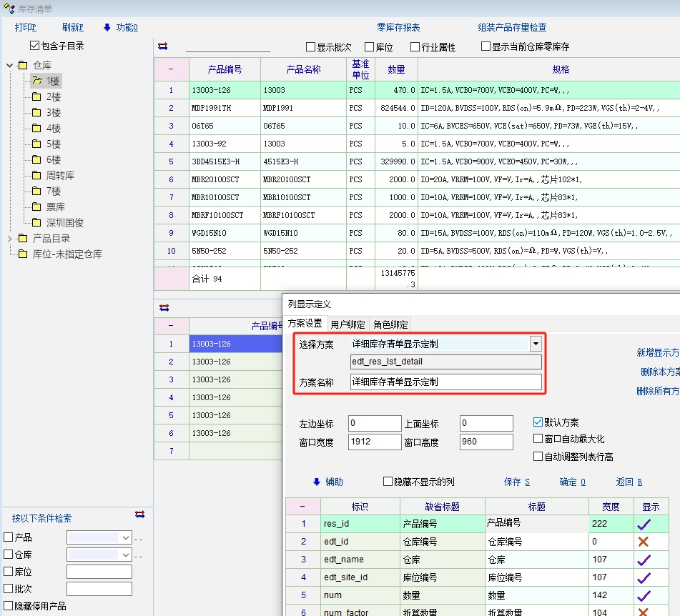Toggle the purple checkmark for res_id row

pyautogui.click(x=644, y=524)
